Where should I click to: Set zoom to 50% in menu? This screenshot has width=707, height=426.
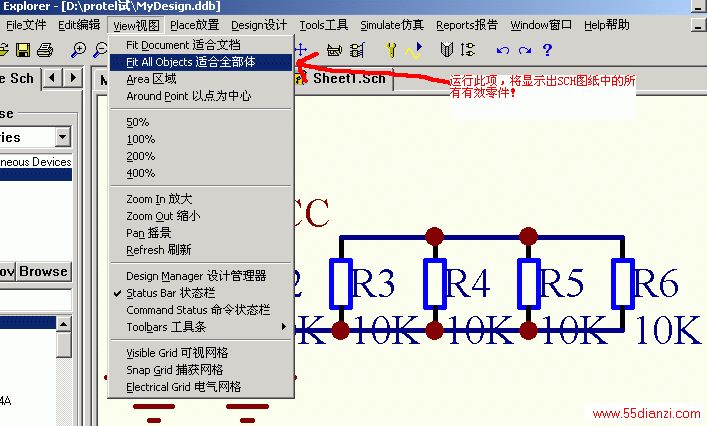pos(201,122)
